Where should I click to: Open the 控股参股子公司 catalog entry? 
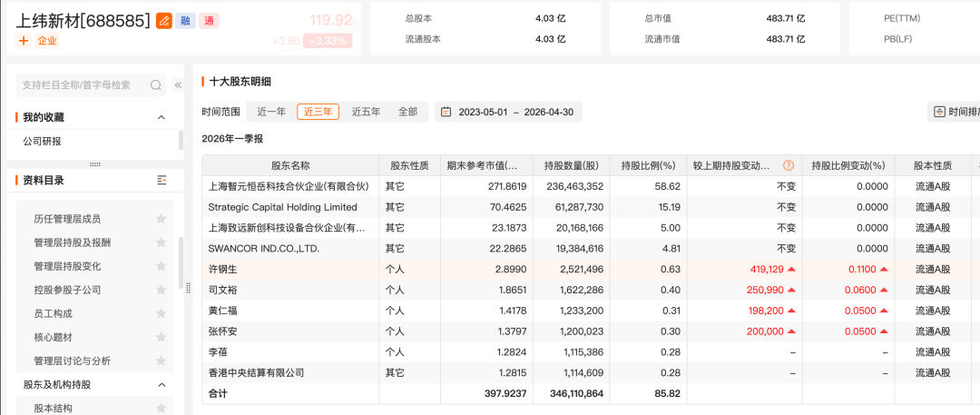coord(67,290)
